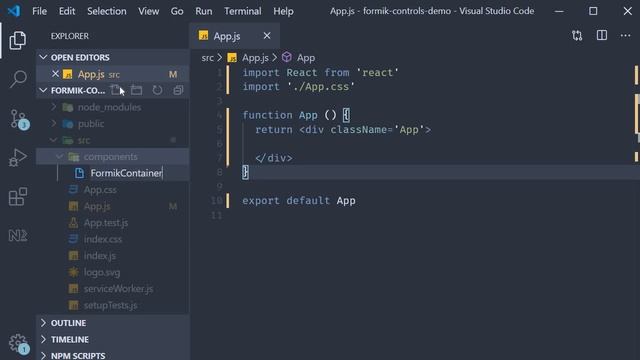Open the Search view in activity bar
The width and height of the screenshot is (640, 360).
point(18,79)
